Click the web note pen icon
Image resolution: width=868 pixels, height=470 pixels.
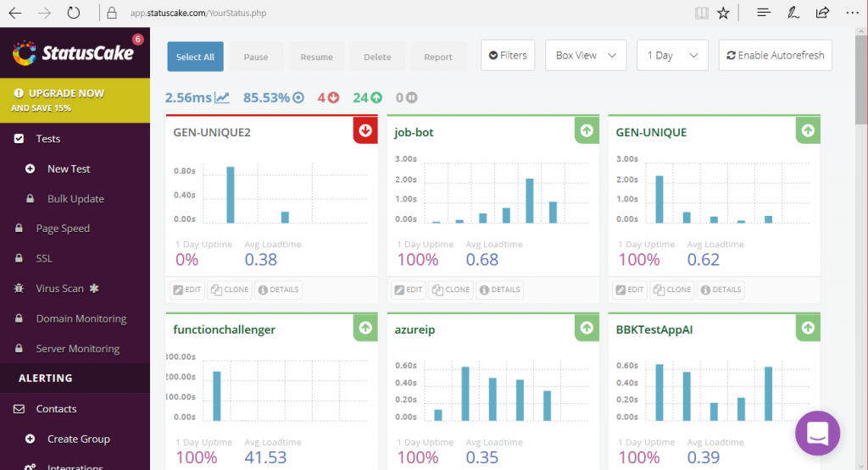click(793, 13)
